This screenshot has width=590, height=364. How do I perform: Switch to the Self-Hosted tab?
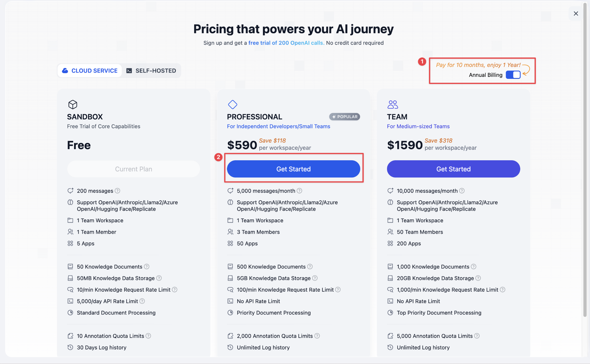click(x=151, y=71)
